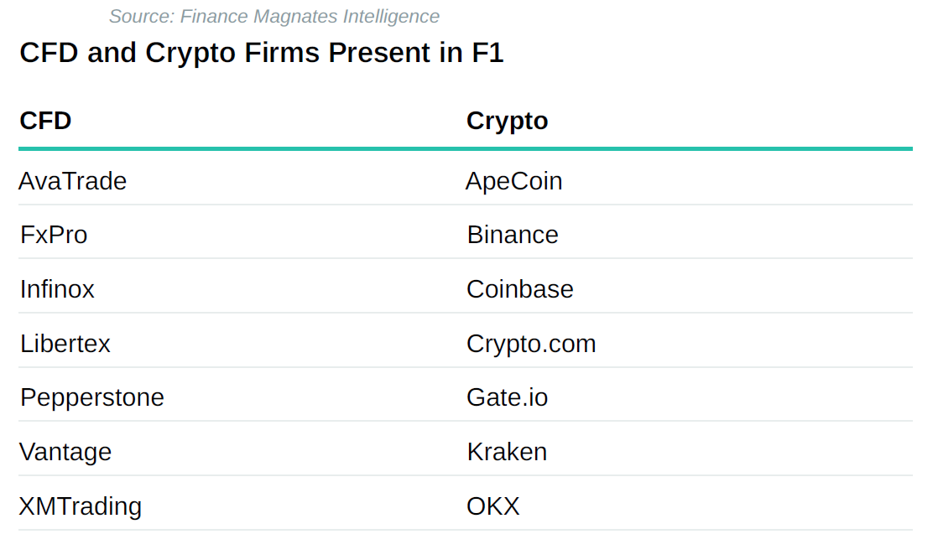
Task: Select the ApeCoin cell in Crypto column
Action: (514, 181)
